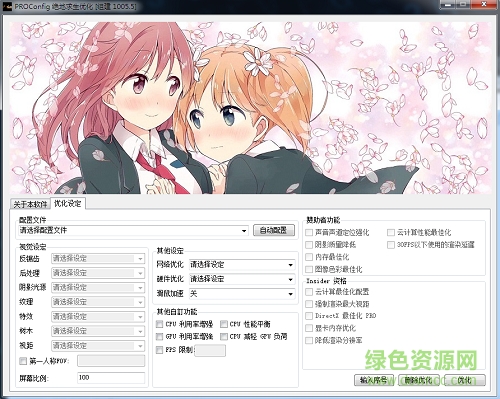Click the 第一人称FOV input field
This screenshot has height=399, width=500.
click(x=111, y=361)
